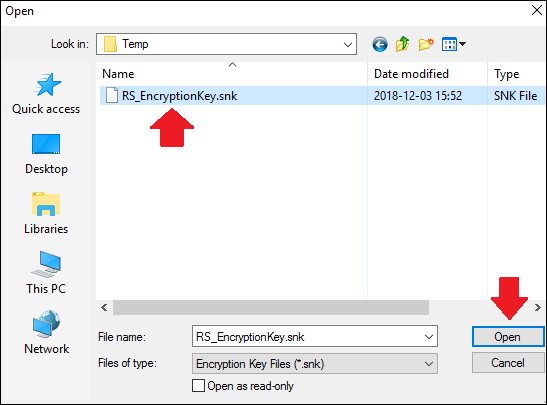Create a new folder
The height and width of the screenshot is (405, 547).
coord(426,44)
